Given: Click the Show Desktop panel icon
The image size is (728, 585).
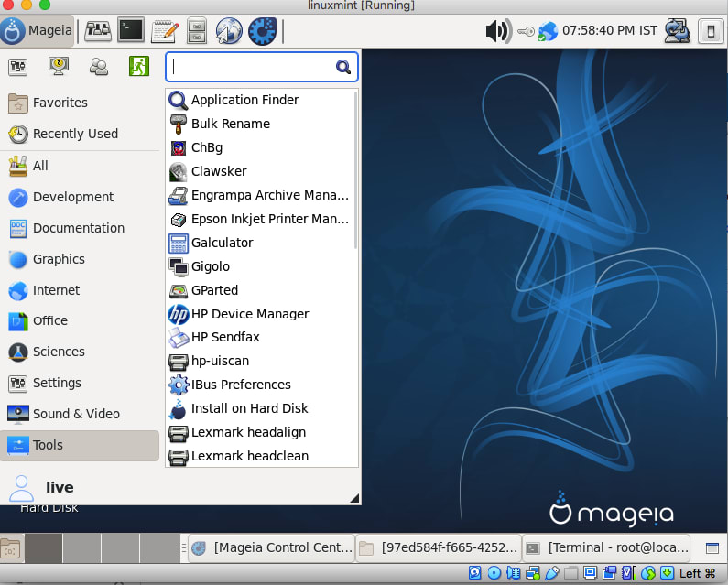Looking at the screenshot, I should click(x=97, y=31).
